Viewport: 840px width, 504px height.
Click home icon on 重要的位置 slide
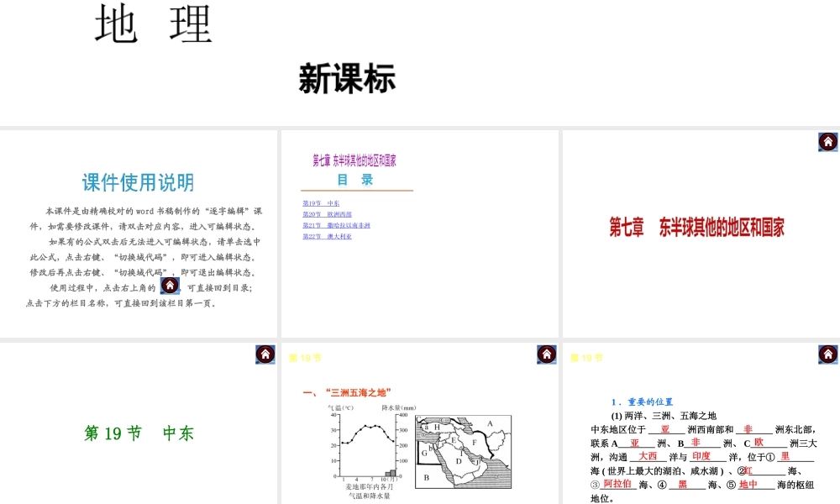click(827, 354)
